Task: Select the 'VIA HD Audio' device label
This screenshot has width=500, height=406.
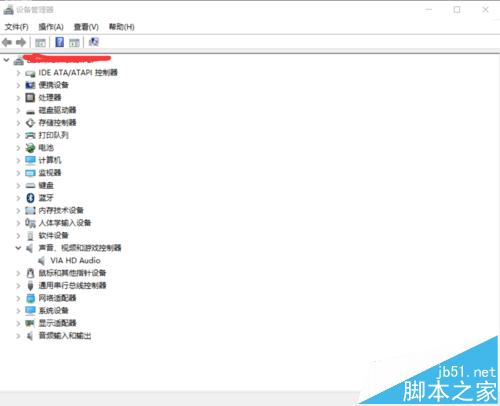Action: pos(75,260)
